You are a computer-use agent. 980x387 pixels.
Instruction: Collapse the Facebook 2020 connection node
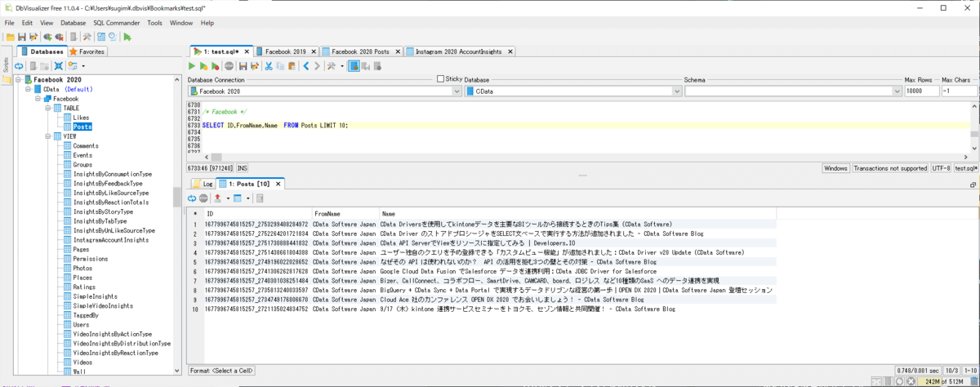click(17, 80)
